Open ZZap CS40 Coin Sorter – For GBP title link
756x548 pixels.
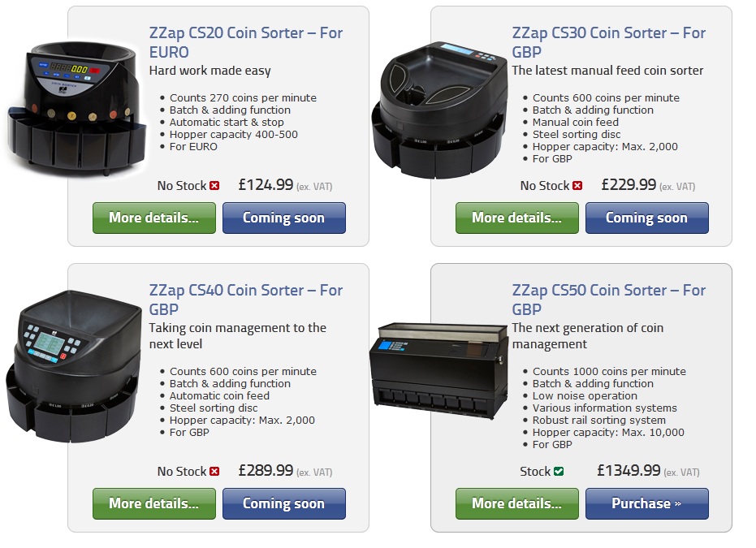pyautogui.click(x=246, y=300)
